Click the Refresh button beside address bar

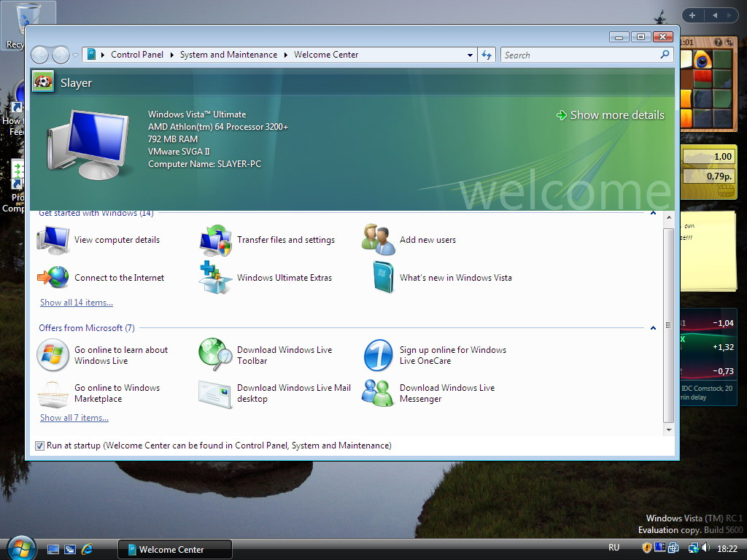pos(487,55)
